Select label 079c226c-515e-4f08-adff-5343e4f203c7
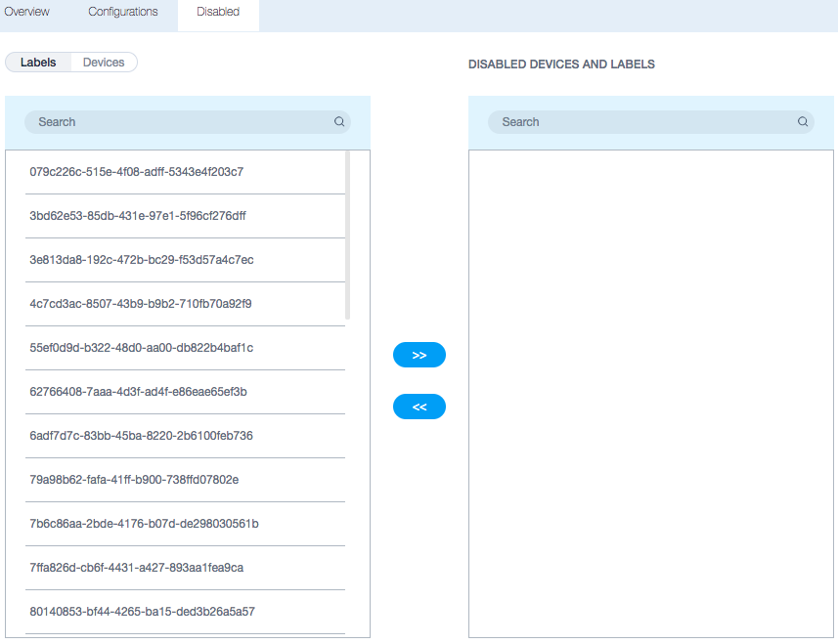Image resolution: width=838 pixels, height=644 pixels. 137,172
